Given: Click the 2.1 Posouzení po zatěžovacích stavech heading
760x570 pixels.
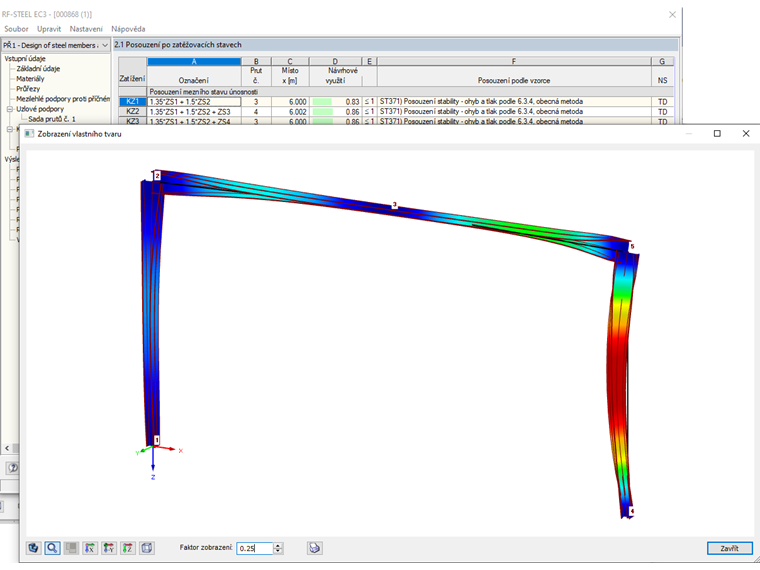Looking at the screenshot, I should 178,45.
